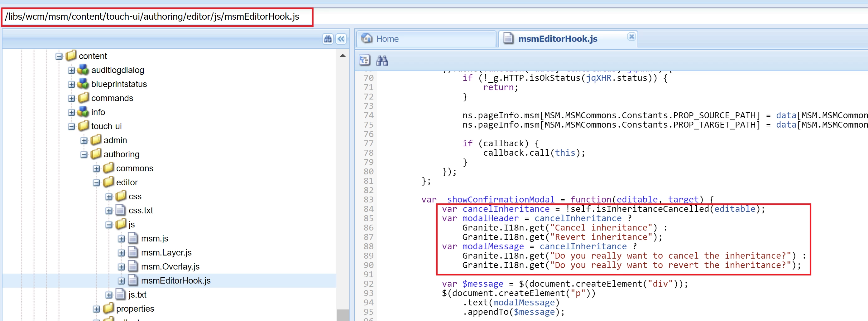Expand the commands folder
This screenshot has width=868, height=321.
pos(71,99)
